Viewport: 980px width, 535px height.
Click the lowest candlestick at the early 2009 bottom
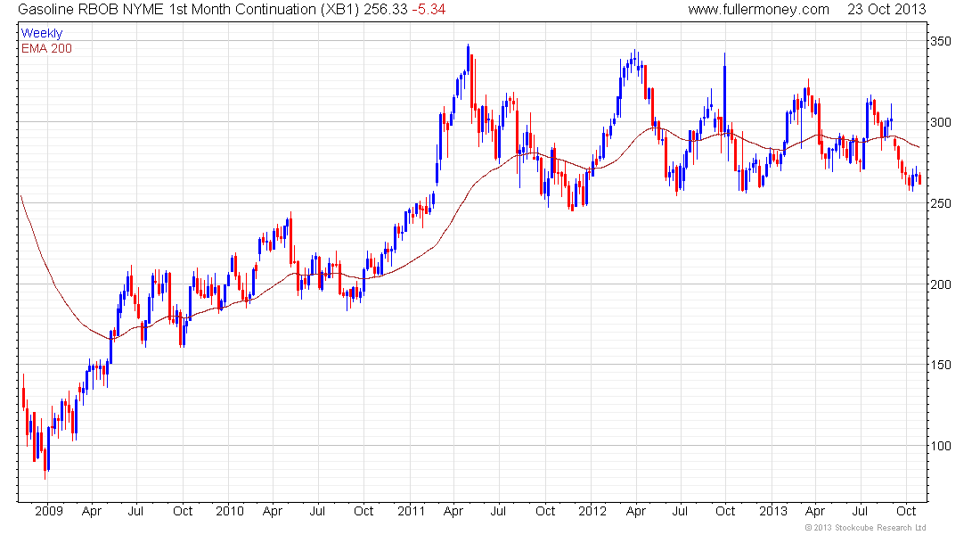[45, 460]
